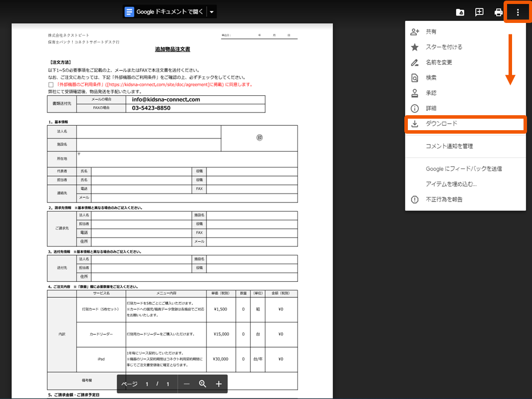The height and width of the screenshot is (399, 532).
Task: Check the 外部機器のご利用条件 agreement checkbox
Action: pyautogui.click(x=51, y=85)
